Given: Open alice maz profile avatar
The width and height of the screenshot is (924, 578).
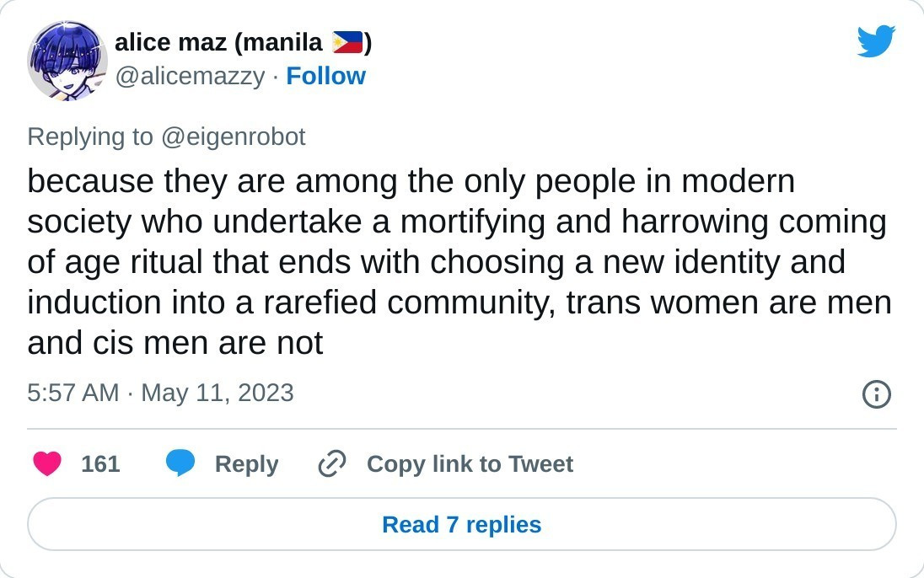Looking at the screenshot, I should point(67,60).
